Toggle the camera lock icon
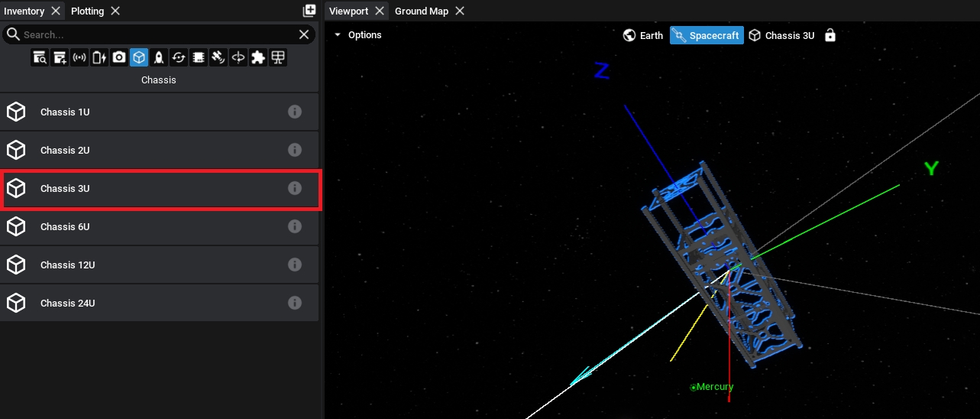Screen dimensions: 980x419 click(830, 35)
